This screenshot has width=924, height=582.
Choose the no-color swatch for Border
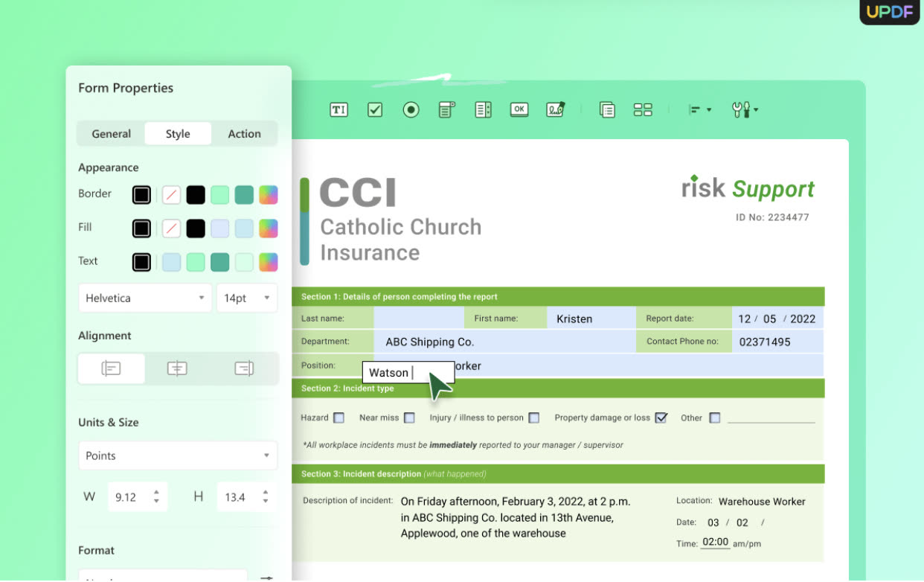[x=172, y=195]
